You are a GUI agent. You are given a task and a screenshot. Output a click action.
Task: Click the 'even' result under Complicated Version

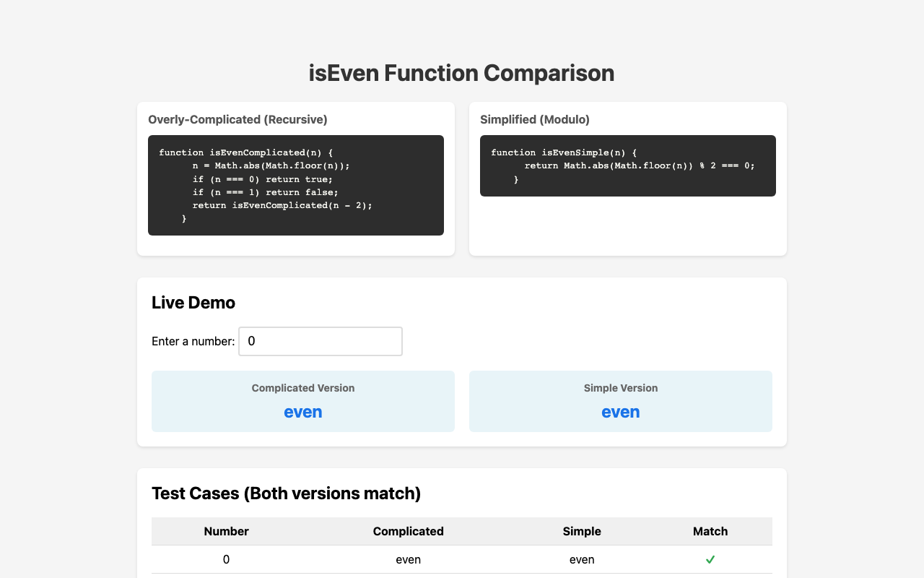pyautogui.click(x=303, y=412)
